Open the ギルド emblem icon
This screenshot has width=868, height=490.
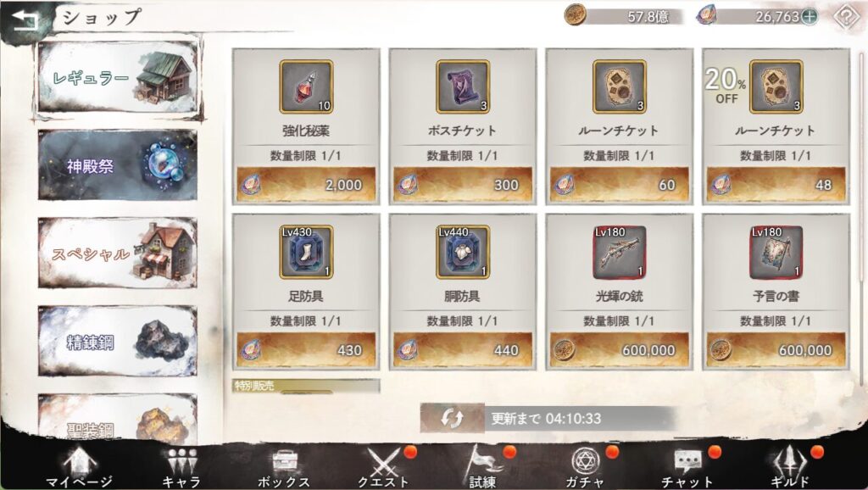pos(790,466)
